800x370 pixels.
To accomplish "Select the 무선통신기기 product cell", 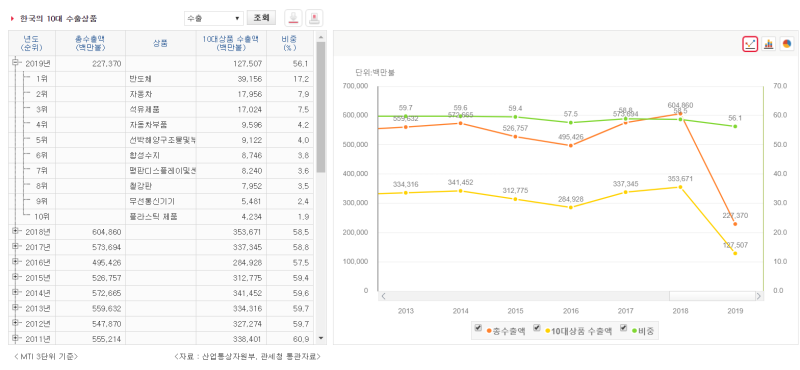I will 161,202.
